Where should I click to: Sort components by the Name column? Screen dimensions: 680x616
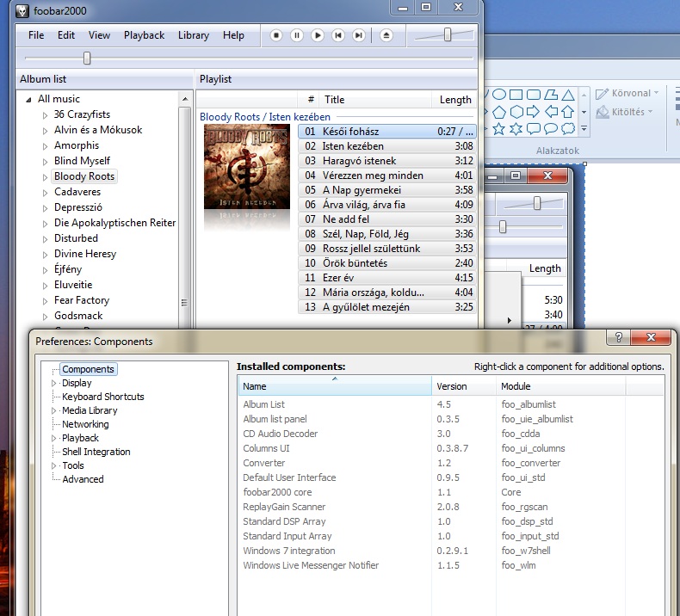[x=334, y=385]
